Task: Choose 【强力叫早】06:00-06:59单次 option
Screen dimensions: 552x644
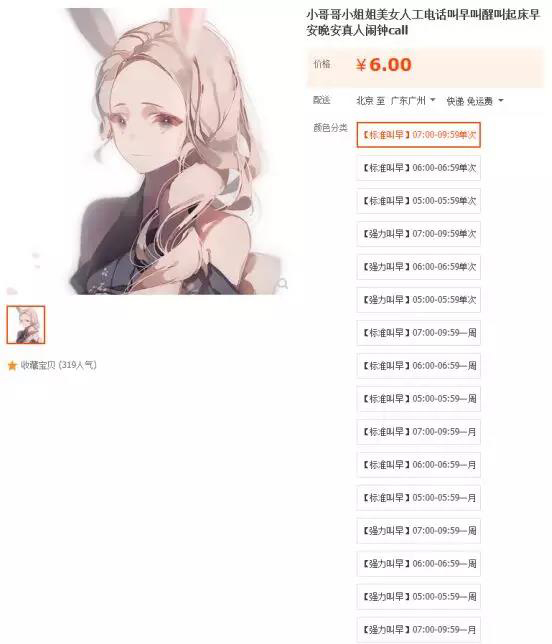Action: (x=419, y=267)
